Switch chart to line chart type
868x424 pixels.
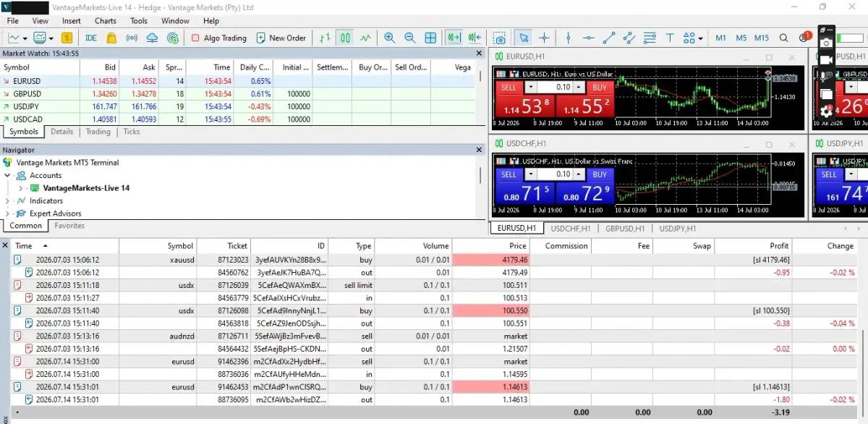[366, 38]
